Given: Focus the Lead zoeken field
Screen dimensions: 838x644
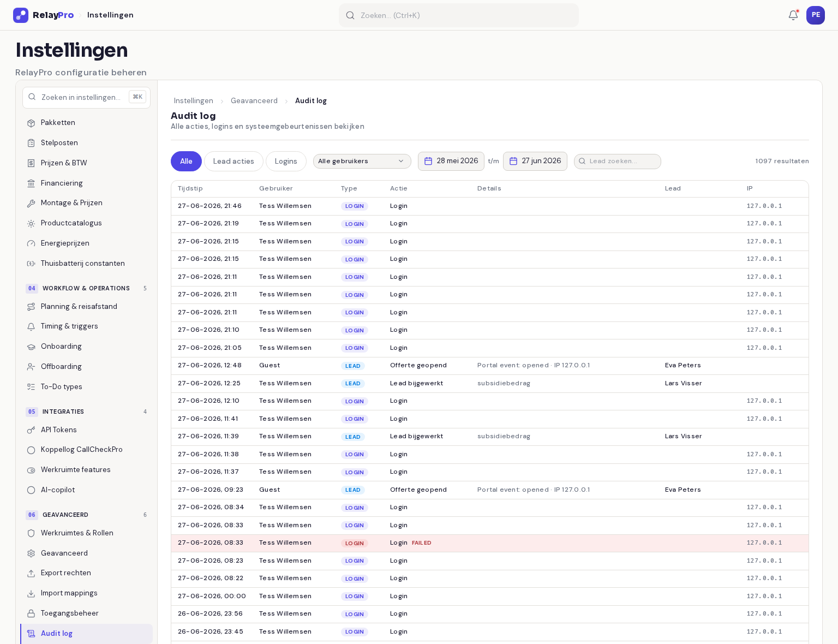Looking at the screenshot, I should point(618,162).
